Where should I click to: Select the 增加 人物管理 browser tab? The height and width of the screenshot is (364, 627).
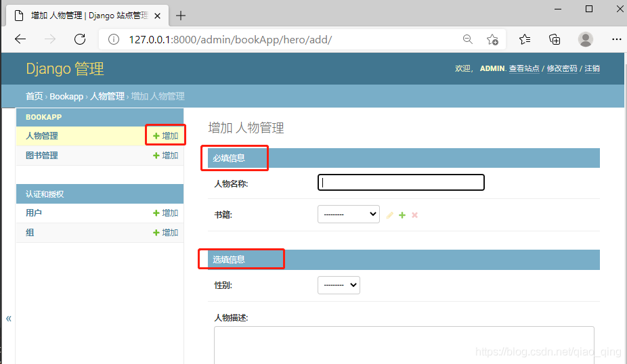[x=87, y=16]
